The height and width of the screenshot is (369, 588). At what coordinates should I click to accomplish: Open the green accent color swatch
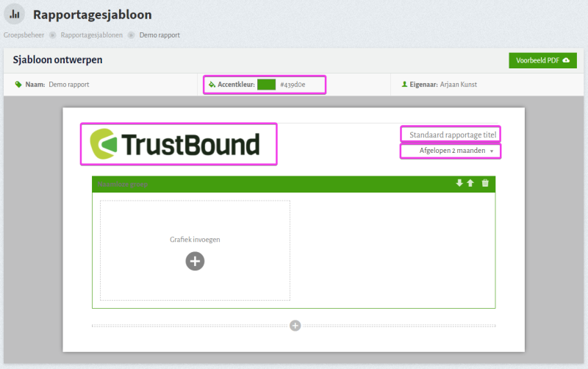(267, 85)
